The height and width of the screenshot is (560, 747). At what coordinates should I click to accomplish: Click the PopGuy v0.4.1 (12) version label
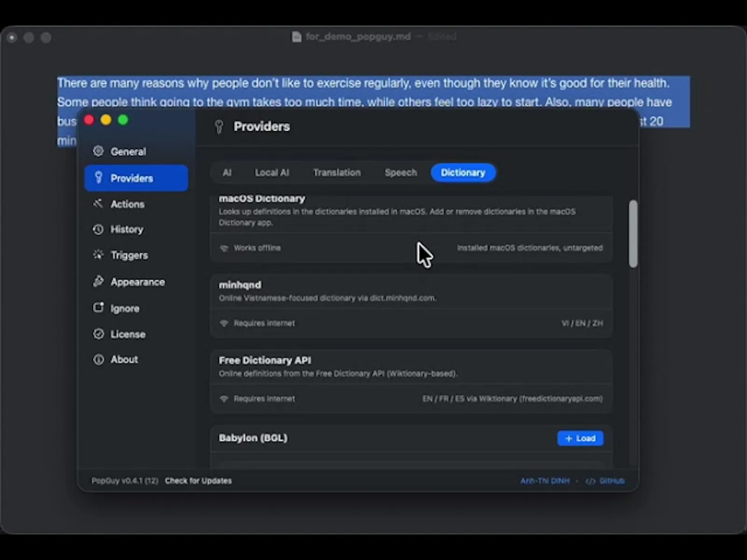125,481
